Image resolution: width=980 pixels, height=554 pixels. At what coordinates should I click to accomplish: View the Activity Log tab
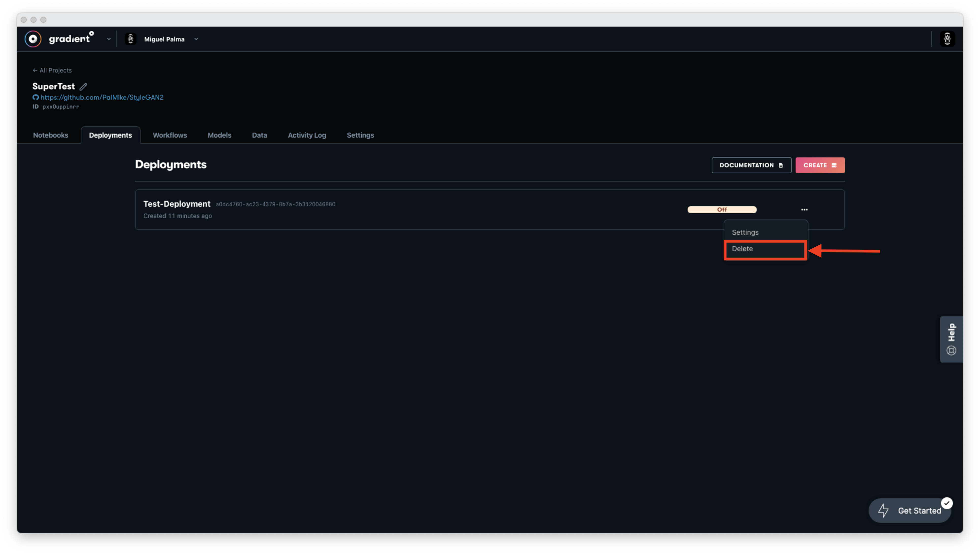(307, 135)
